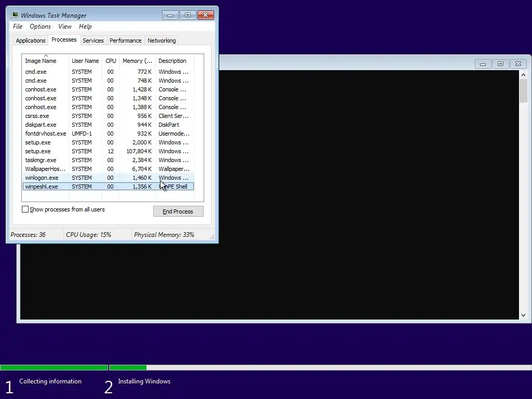
Task: Close the Windows Task Manager window
Action: coord(205,15)
